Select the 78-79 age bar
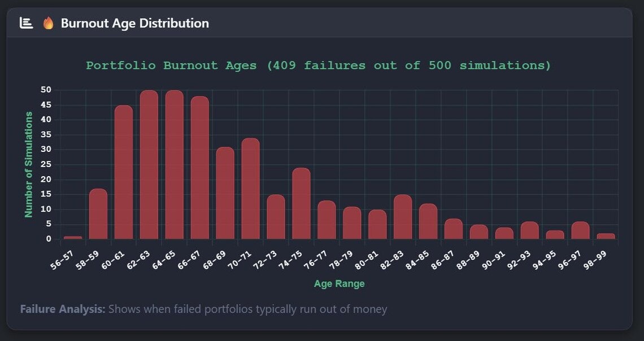The height and width of the screenshot is (341, 644). tap(352, 223)
